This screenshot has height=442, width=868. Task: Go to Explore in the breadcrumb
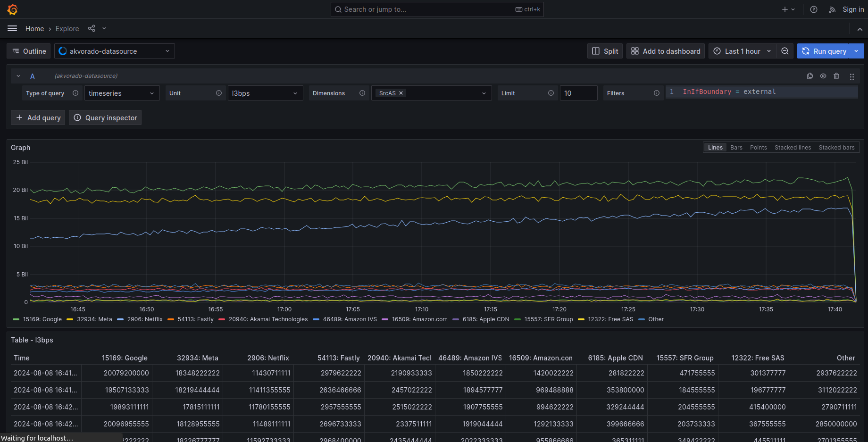pyautogui.click(x=67, y=28)
